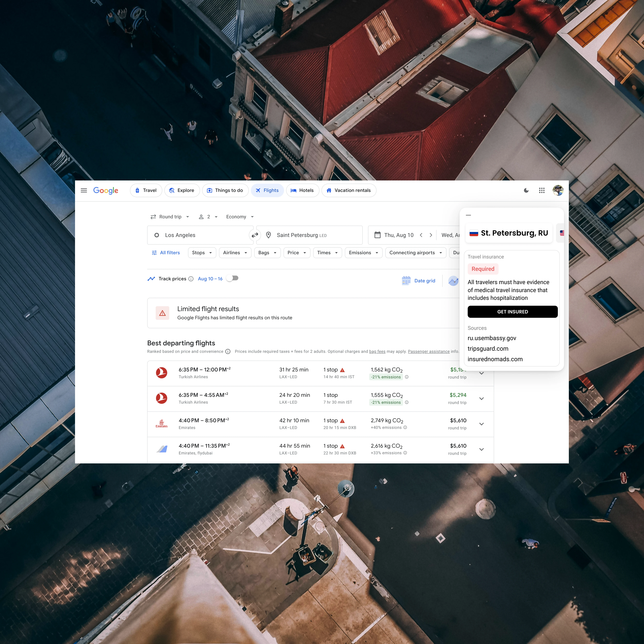Viewport: 644px width, 644px height.
Task: Click info icon beside 1,562 kg emissions
Action: (x=407, y=377)
